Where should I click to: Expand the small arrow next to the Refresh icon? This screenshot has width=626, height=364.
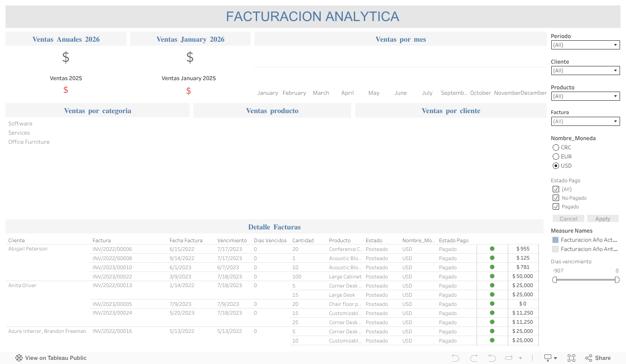pyautogui.click(x=521, y=359)
